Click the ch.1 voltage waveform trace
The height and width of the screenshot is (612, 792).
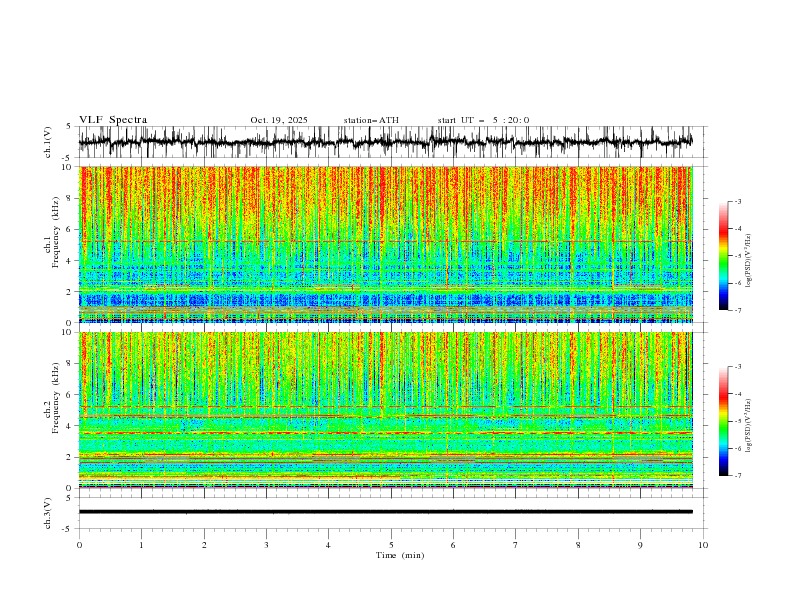click(x=385, y=142)
